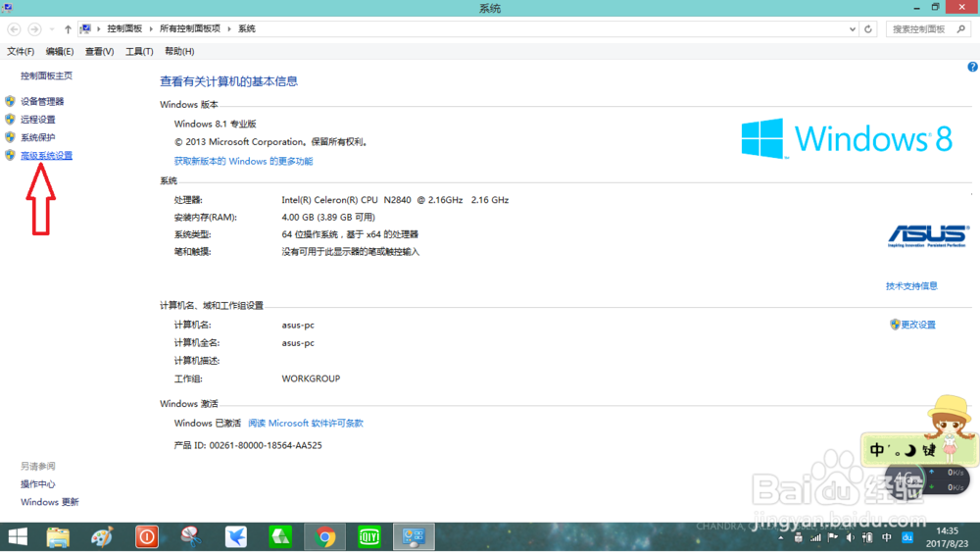
Task: Open Advanced System Settings (高级系统设置)
Action: pyautogui.click(x=46, y=156)
